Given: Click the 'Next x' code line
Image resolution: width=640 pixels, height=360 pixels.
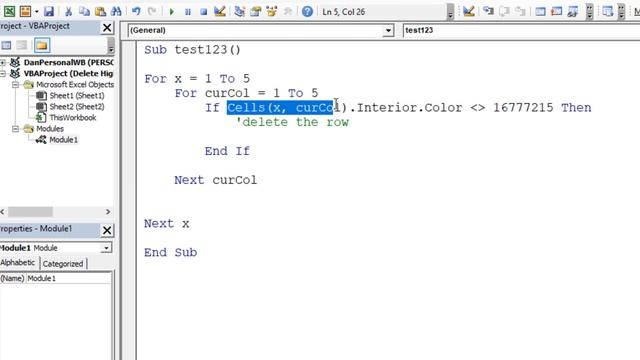Looking at the screenshot, I should click(x=167, y=224).
